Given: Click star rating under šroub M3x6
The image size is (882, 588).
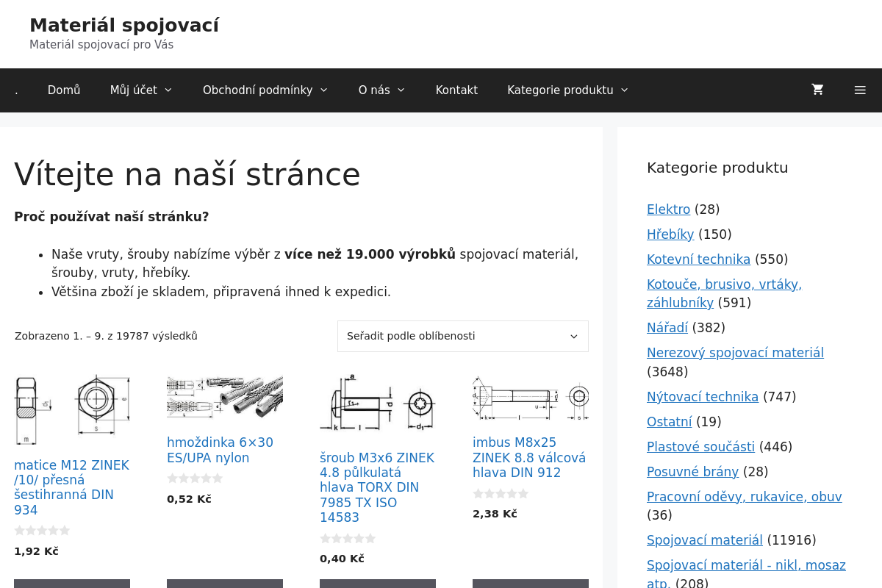Looking at the screenshot, I should pos(348,538).
